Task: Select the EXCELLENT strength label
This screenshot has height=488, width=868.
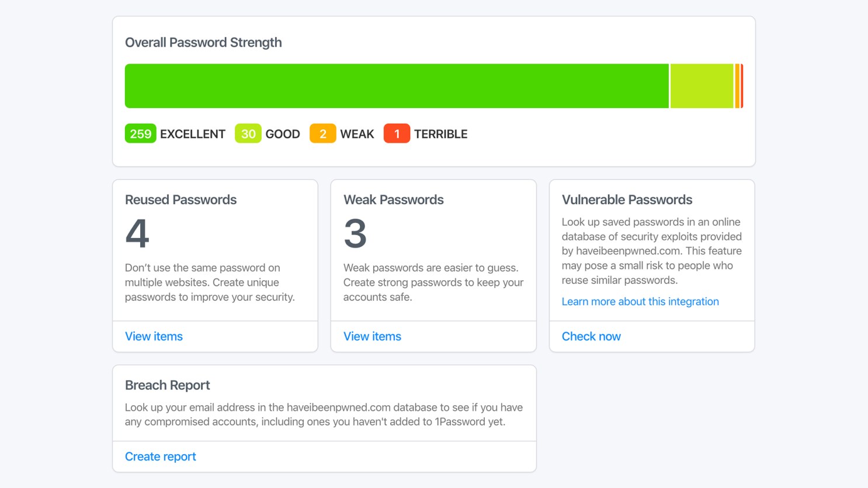Action: point(193,134)
